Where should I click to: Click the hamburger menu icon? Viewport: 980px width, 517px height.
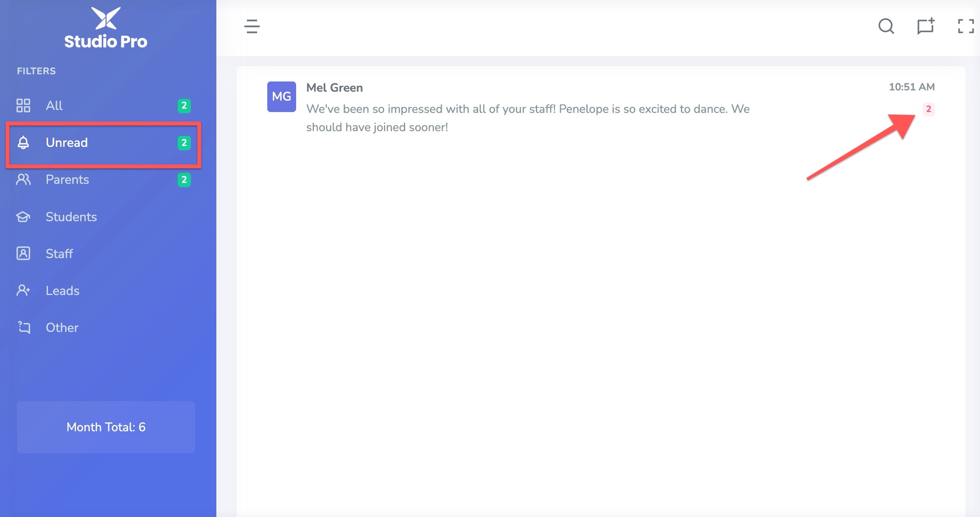(x=252, y=26)
